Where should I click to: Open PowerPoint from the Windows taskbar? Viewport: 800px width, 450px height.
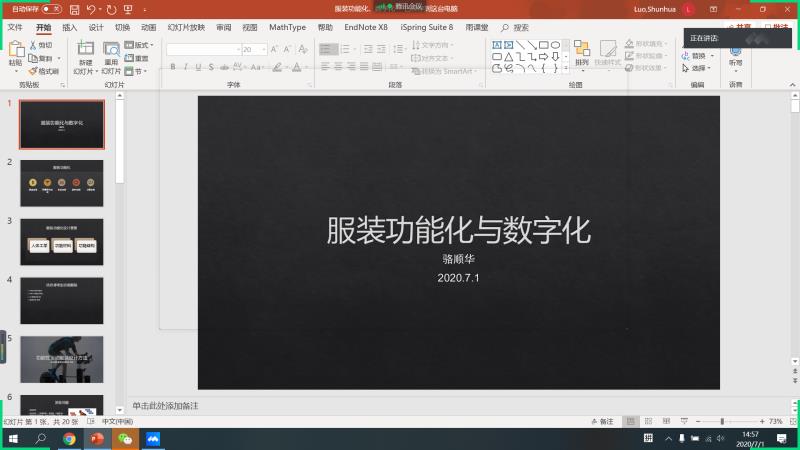(97, 438)
